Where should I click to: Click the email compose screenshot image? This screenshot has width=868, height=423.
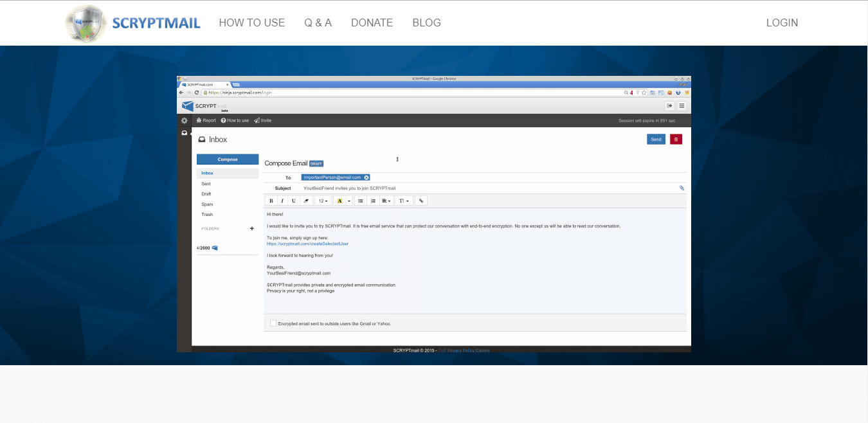click(x=434, y=213)
